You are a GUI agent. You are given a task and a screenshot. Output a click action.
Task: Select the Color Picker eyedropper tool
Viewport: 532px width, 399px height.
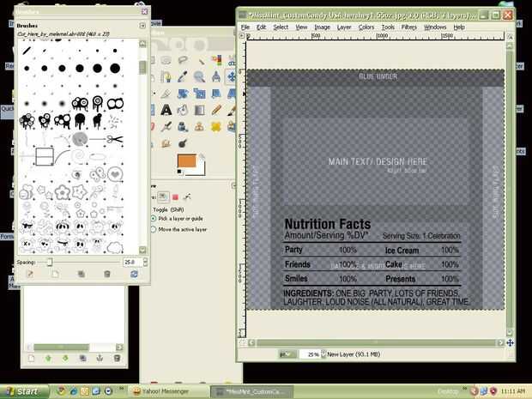tap(183, 76)
